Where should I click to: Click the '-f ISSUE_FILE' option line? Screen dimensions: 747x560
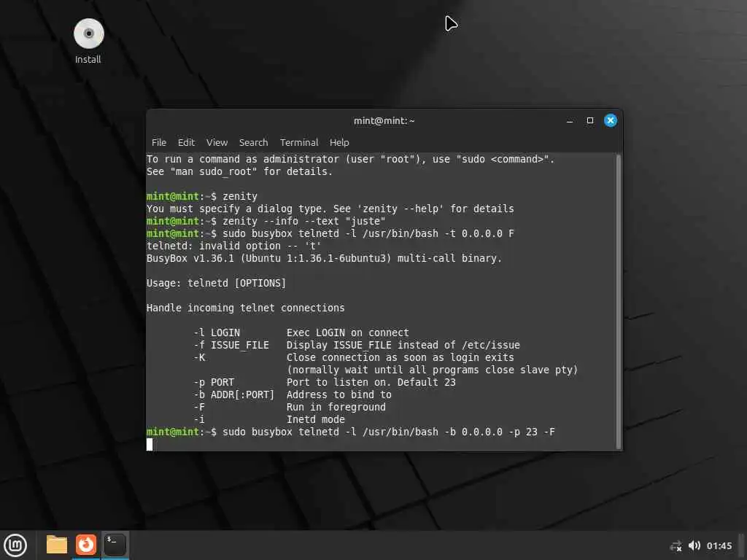(x=356, y=345)
